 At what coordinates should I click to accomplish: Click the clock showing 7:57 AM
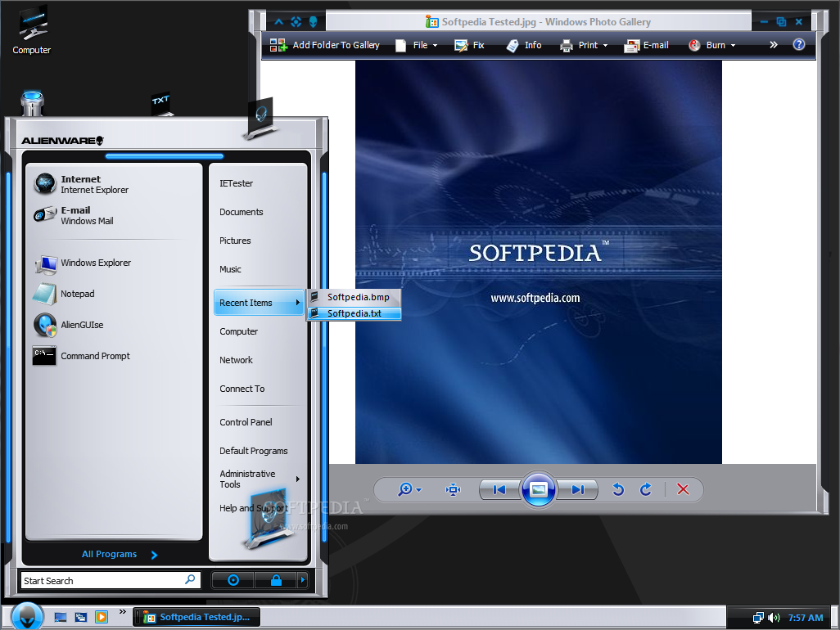tap(805, 618)
